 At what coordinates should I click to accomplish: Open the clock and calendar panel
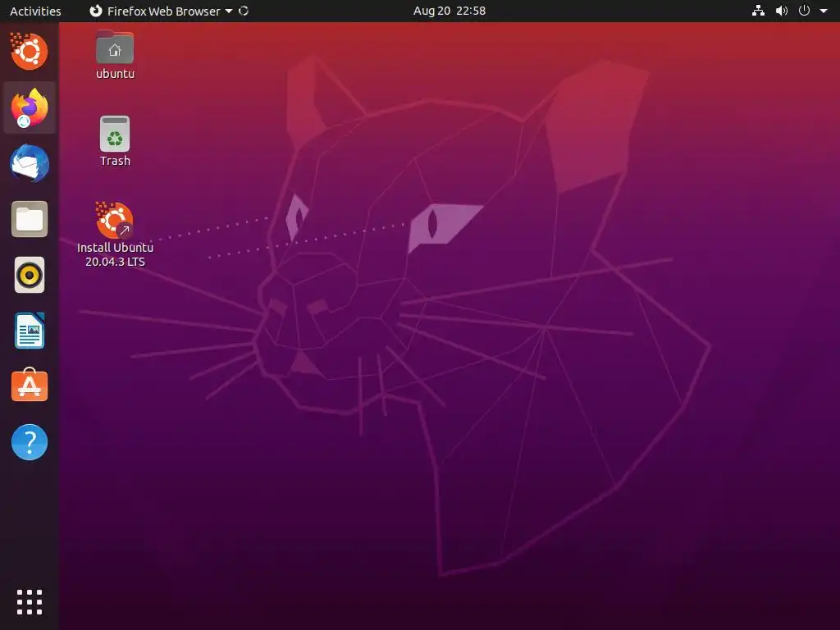(449, 11)
